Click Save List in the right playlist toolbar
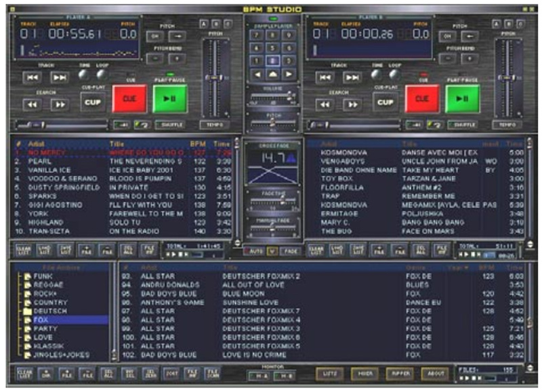 [358, 249]
